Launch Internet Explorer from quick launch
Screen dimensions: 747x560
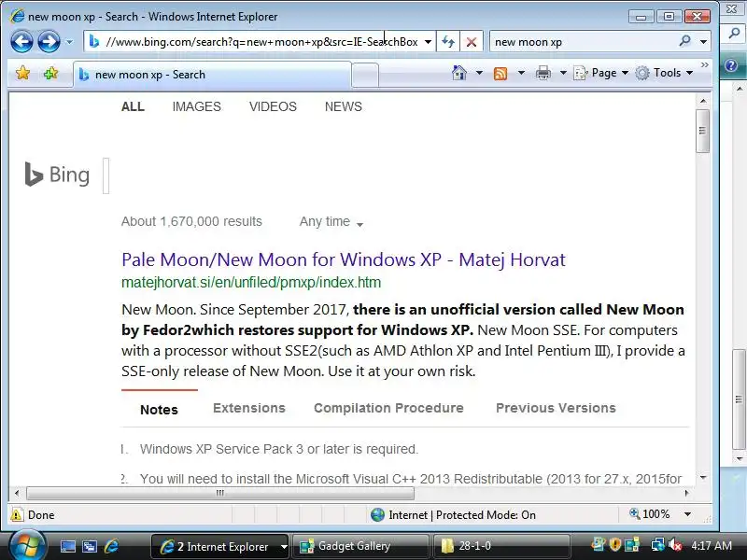coord(111,546)
